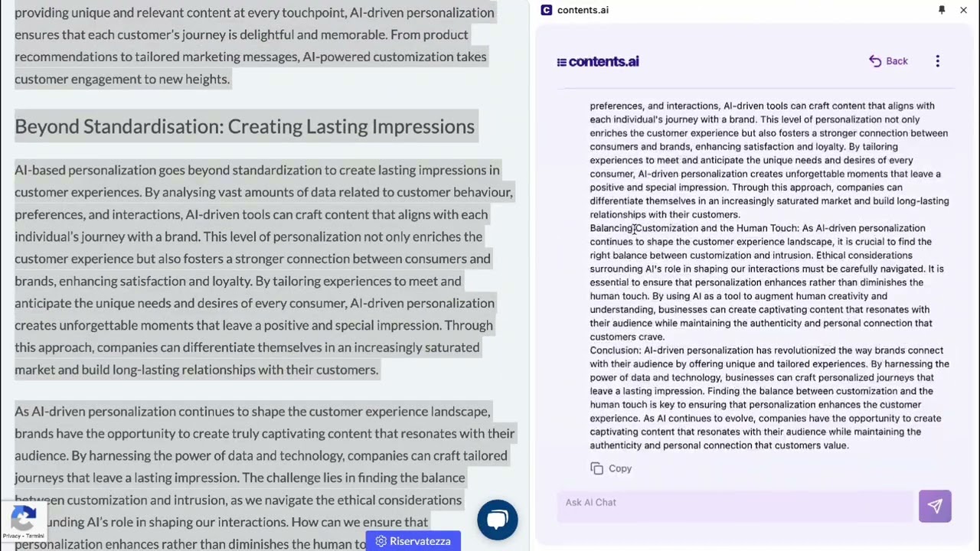This screenshot has width=980, height=551.
Task: Click the contents.ai logo in the panel header
Action: [598, 62]
